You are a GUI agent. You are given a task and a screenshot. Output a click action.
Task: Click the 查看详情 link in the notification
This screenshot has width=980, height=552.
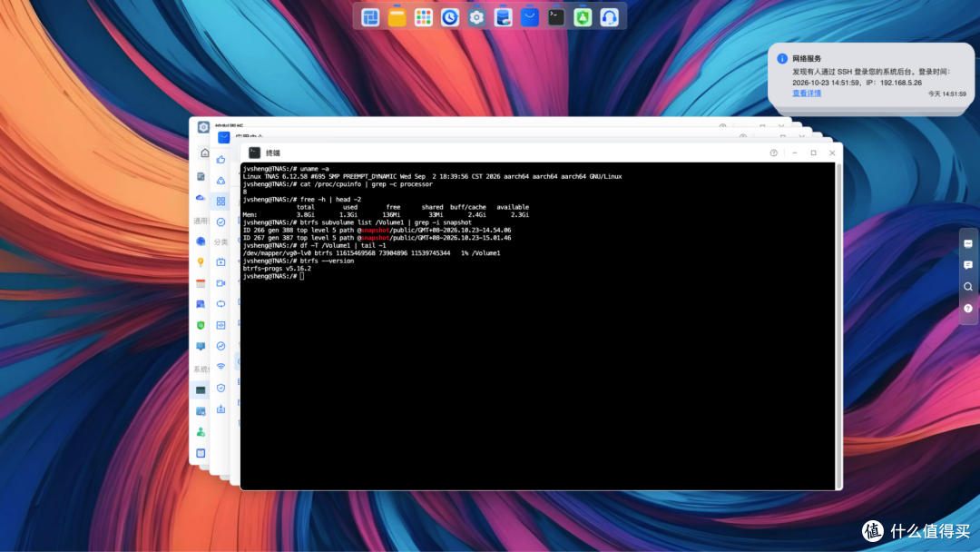pyautogui.click(x=807, y=94)
